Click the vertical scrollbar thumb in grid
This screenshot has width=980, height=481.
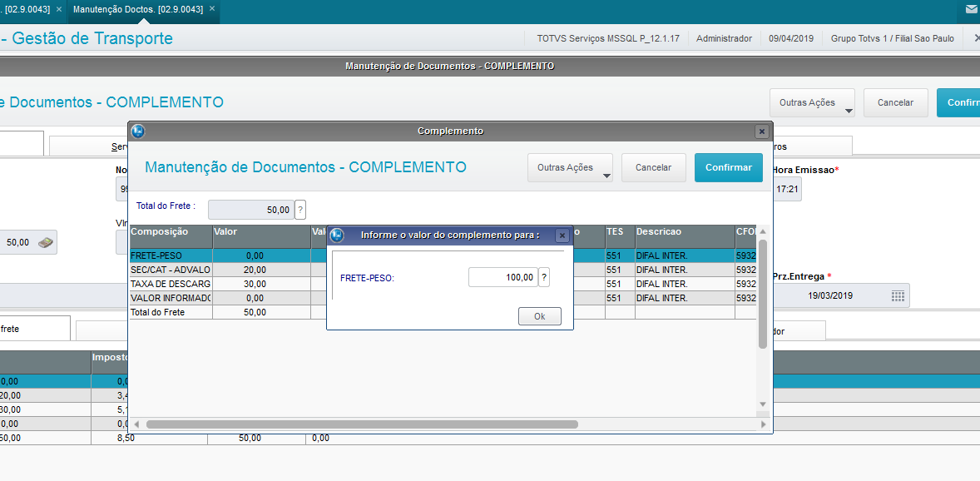(x=763, y=294)
